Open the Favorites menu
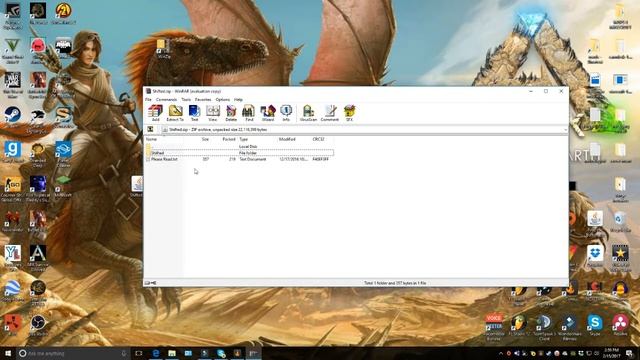 tap(203, 100)
